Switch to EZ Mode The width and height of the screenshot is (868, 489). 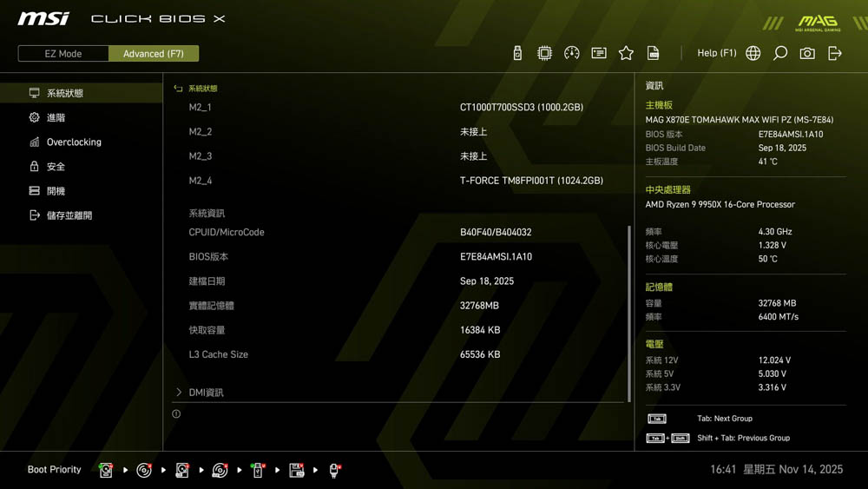pos(63,54)
